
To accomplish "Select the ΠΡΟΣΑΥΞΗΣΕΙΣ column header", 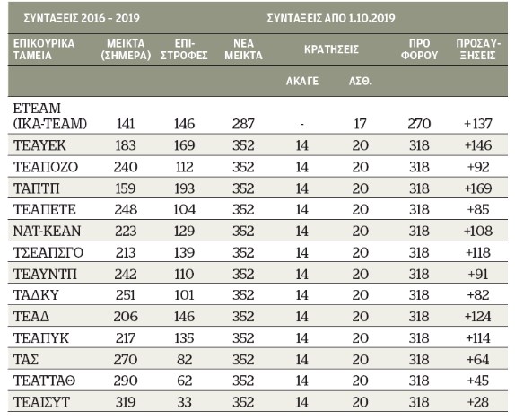I will coord(478,49).
